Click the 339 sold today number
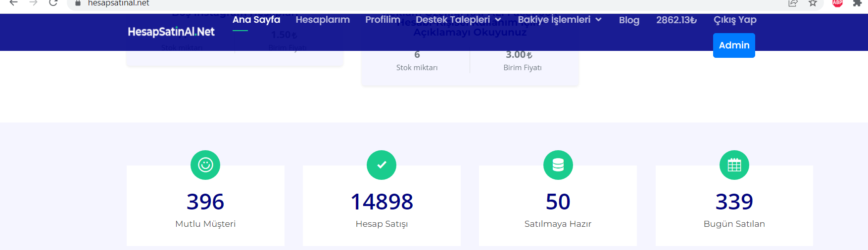Viewport: 868px width, 250px height. point(734,202)
